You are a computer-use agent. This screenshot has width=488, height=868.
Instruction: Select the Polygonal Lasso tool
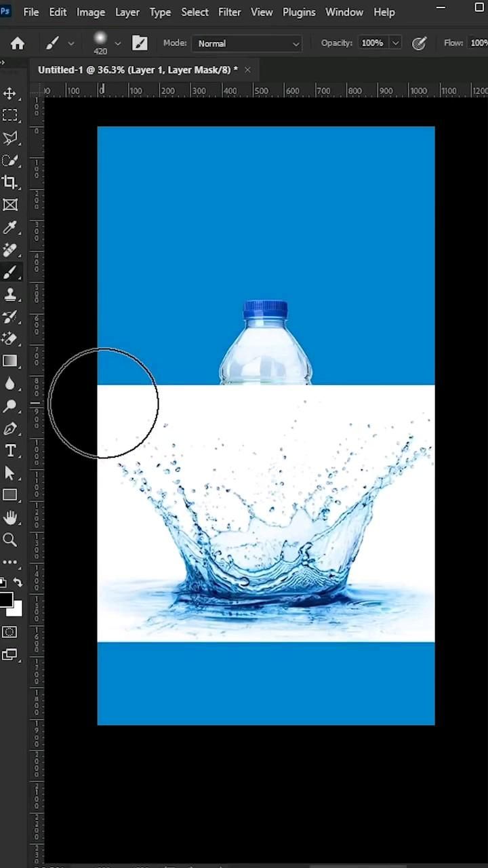(10, 138)
